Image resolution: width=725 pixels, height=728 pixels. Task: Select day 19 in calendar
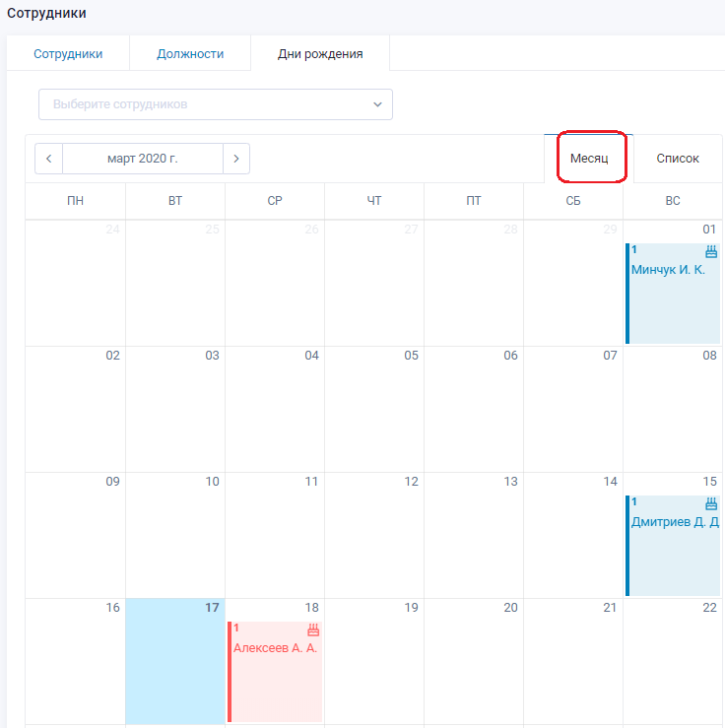click(x=374, y=661)
